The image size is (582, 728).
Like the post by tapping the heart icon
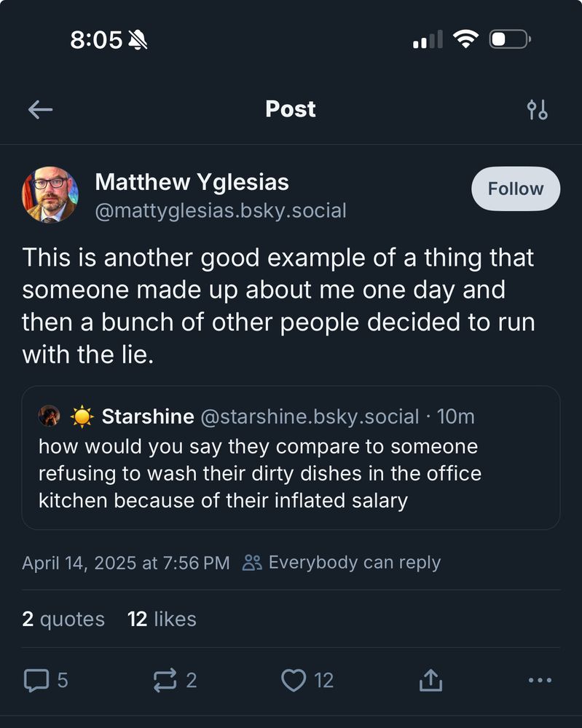(295, 681)
